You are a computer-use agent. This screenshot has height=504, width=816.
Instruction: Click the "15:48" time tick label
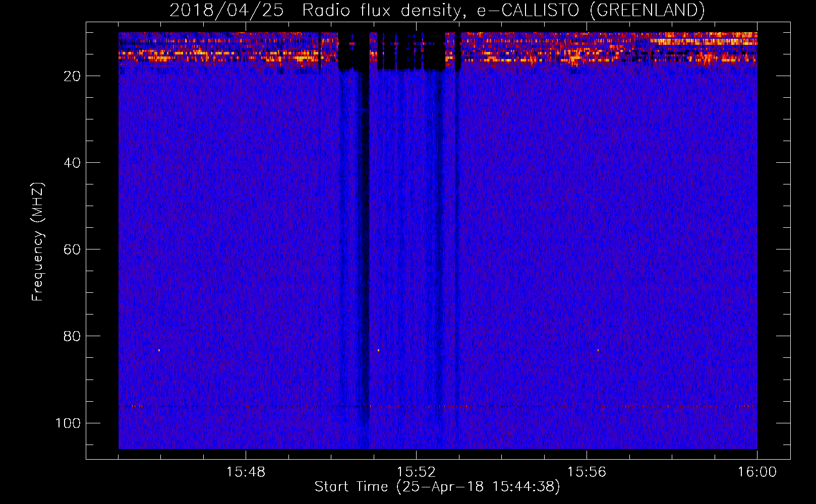pyautogui.click(x=246, y=472)
